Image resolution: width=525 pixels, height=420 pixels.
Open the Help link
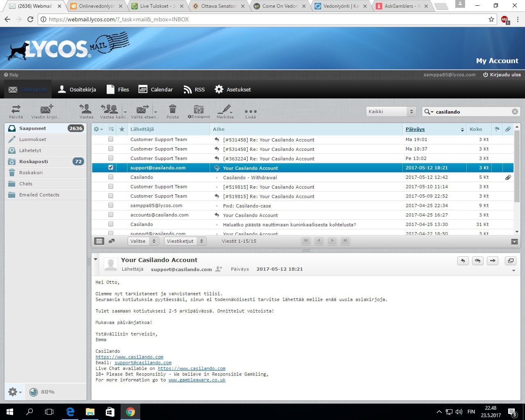coord(11,75)
